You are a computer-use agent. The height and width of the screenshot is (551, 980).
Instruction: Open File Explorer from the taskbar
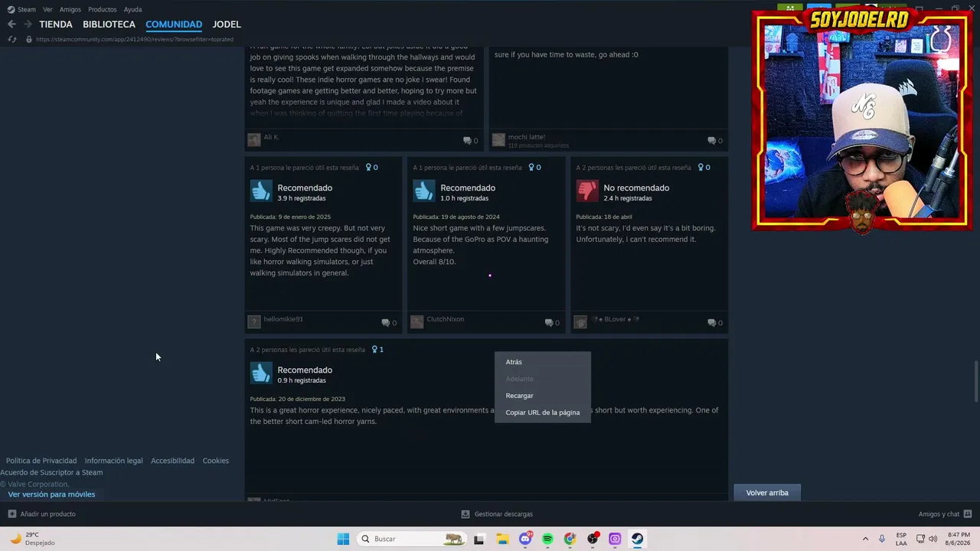point(503,539)
